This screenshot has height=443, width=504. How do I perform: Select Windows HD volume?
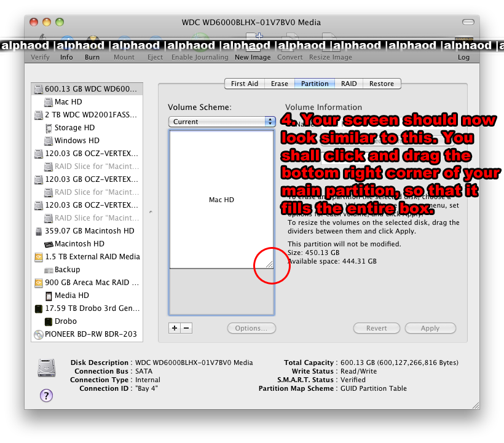[x=87, y=140]
